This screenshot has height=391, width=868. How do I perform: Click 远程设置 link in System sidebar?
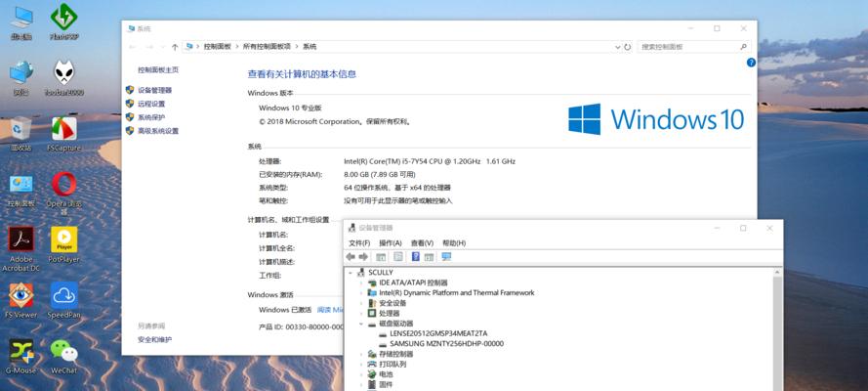pos(151,104)
